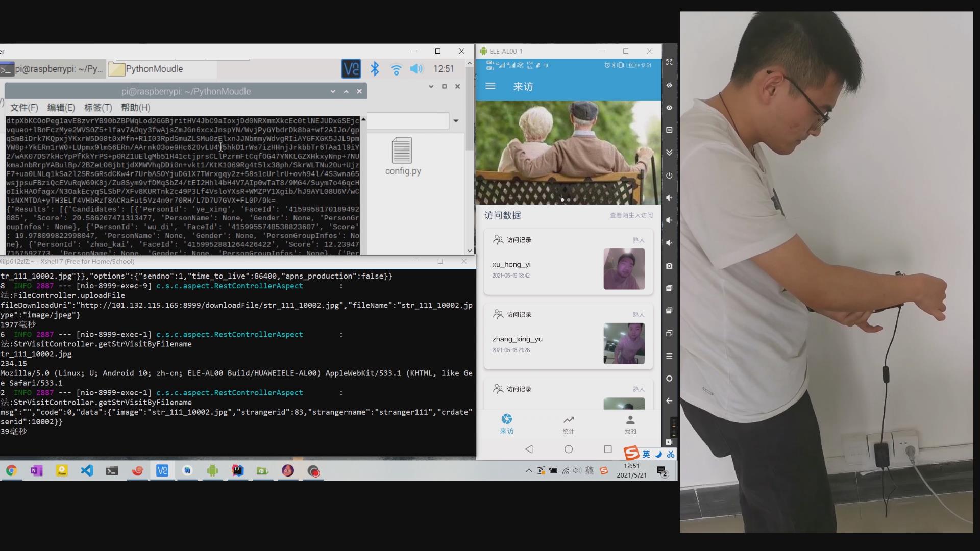Screen dimensions: 980x551
Task: Click the Raspberry Pi volume speaker control
Action: coord(417,69)
